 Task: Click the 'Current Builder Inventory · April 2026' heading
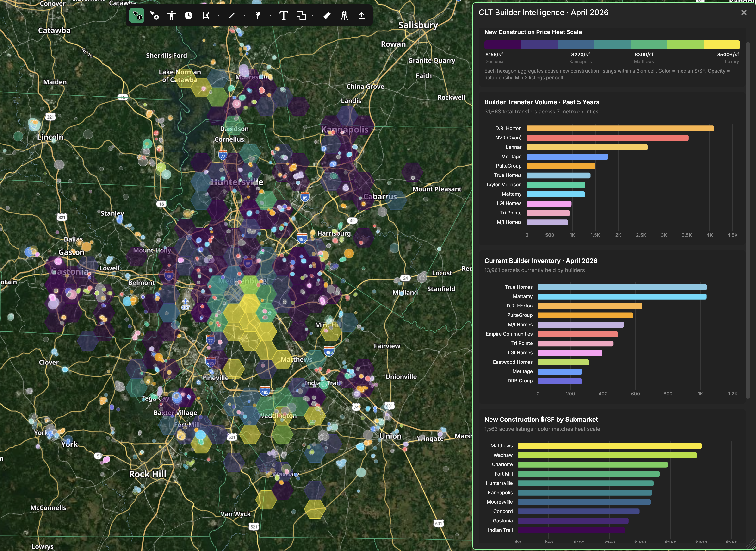click(541, 261)
